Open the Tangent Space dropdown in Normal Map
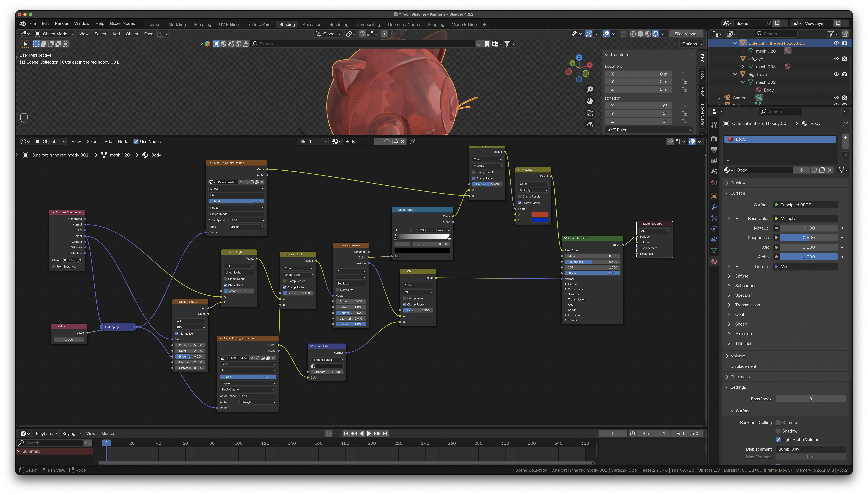This screenshot has height=495, width=868. pyautogui.click(x=327, y=360)
